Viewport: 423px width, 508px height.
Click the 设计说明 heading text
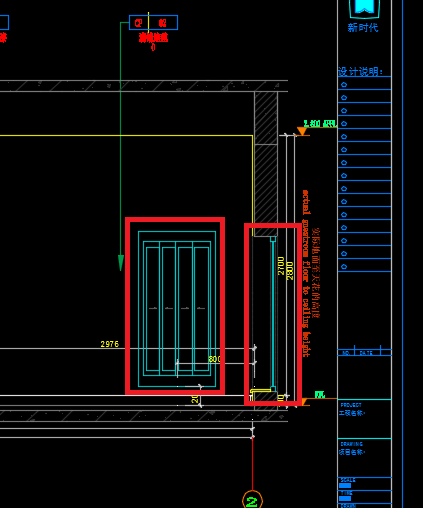(x=361, y=72)
